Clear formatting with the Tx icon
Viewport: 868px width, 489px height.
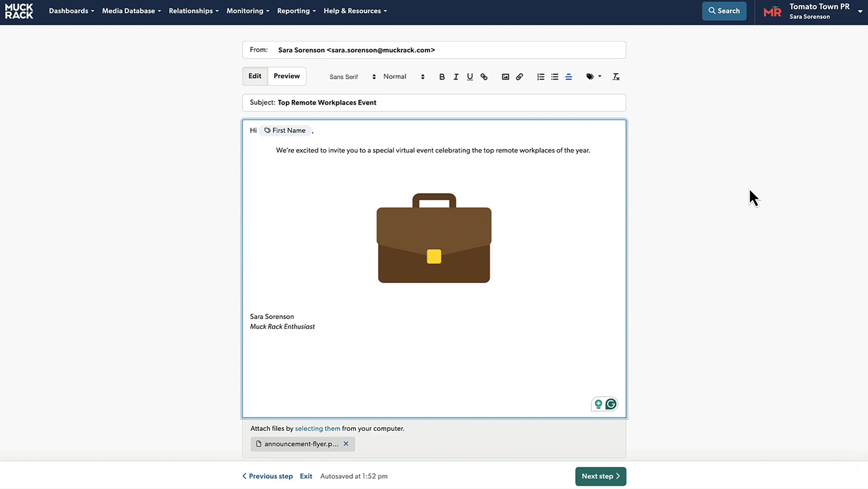click(x=616, y=77)
